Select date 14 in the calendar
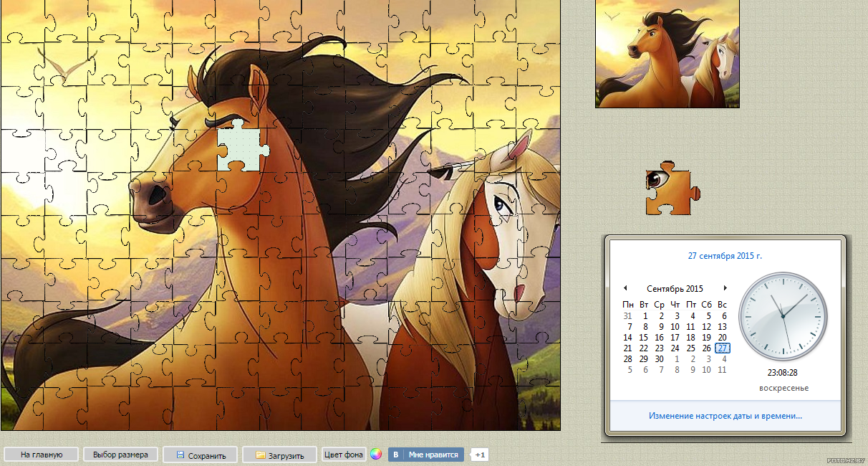Viewport: 868px width, 466px height. point(628,338)
